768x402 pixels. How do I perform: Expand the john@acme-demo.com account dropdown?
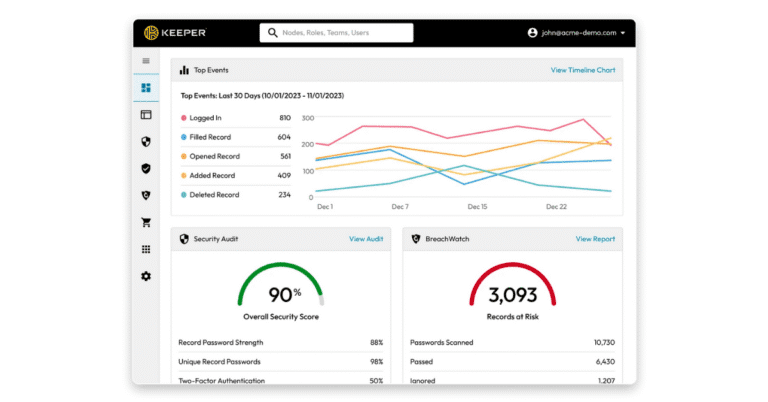(623, 33)
